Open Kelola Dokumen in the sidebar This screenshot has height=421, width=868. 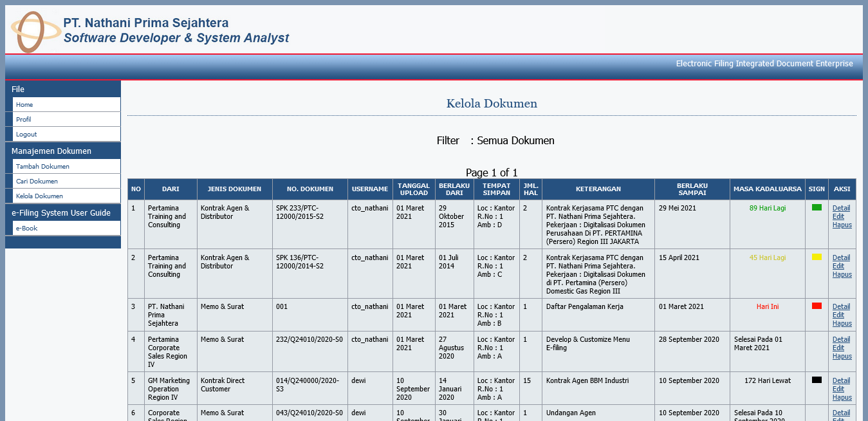pyautogui.click(x=66, y=196)
